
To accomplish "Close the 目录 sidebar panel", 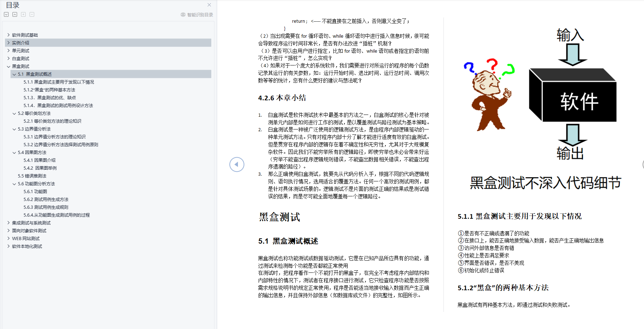I will click(x=209, y=5).
